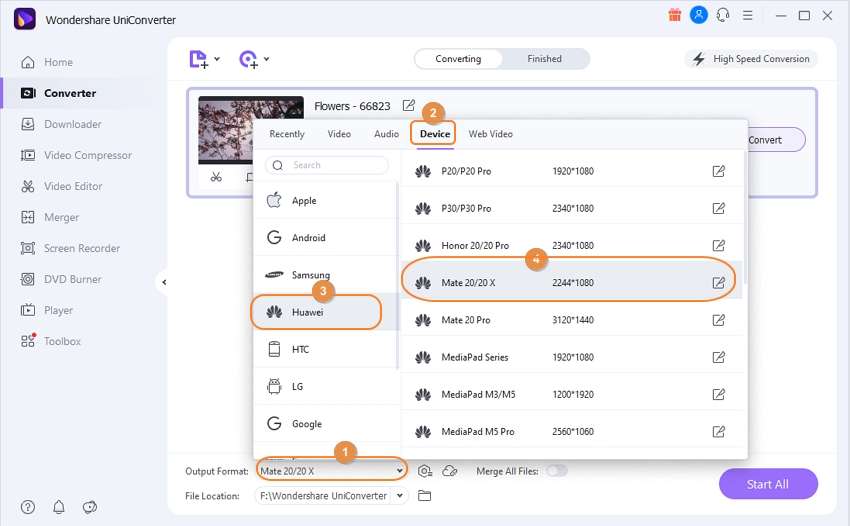Open the Screen Recorder tool
Screen dimensions: 850x526
[70, 248]
